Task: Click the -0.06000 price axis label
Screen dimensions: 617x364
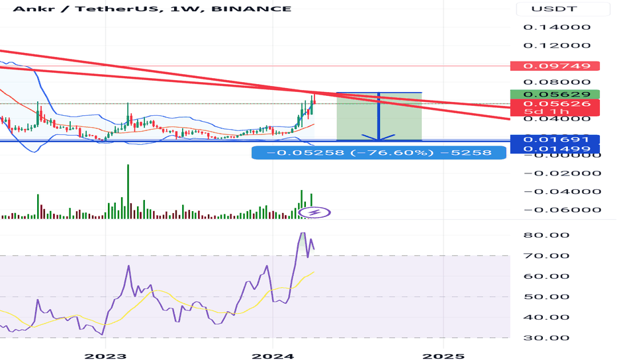Action: coord(562,210)
